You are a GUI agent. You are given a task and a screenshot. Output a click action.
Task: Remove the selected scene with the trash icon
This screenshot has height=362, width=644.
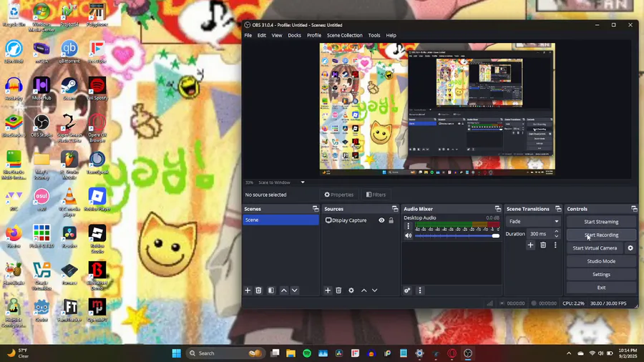click(259, 290)
